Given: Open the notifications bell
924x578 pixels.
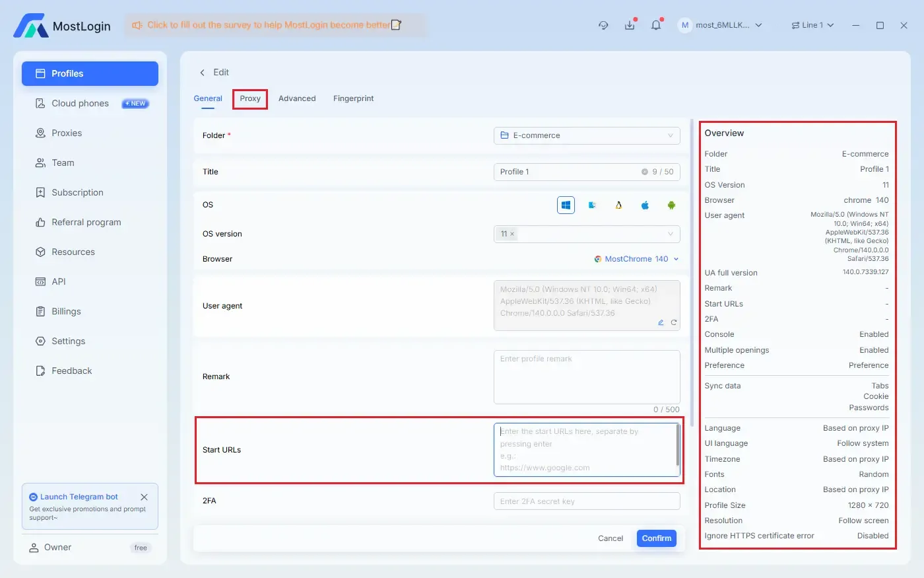Looking at the screenshot, I should click(x=655, y=25).
